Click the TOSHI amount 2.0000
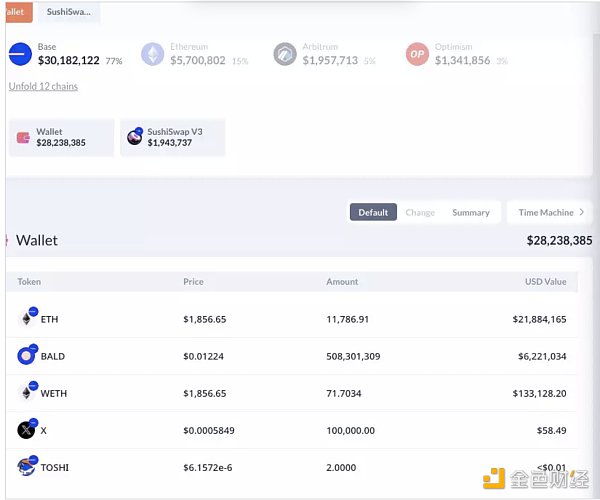Image resolution: width=600 pixels, height=500 pixels. click(x=341, y=467)
